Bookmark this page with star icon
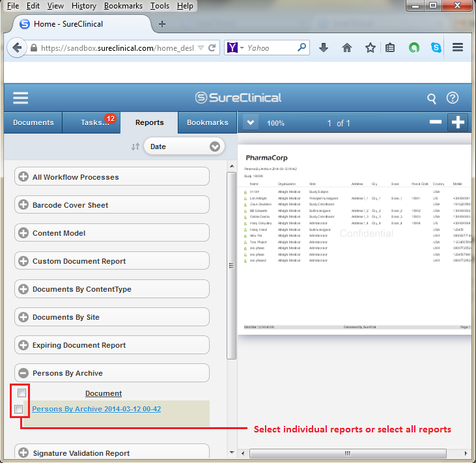The height and width of the screenshot is (463, 476). [x=370, y=48]
